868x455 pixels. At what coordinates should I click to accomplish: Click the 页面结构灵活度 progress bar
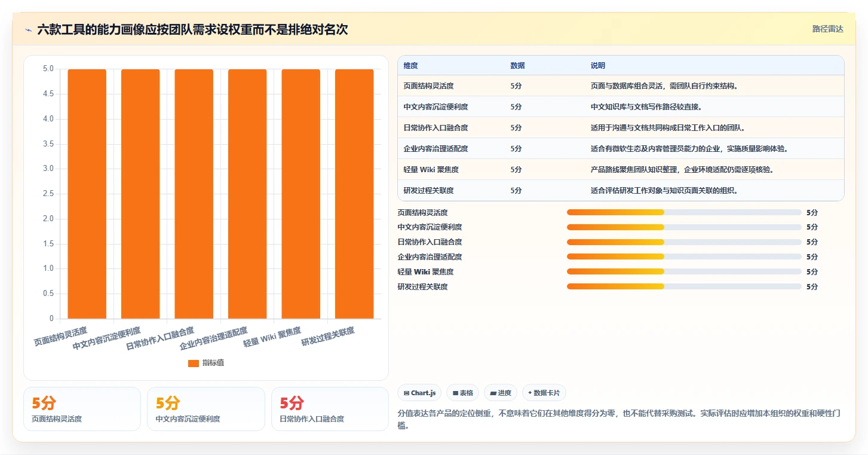(684, 212)
